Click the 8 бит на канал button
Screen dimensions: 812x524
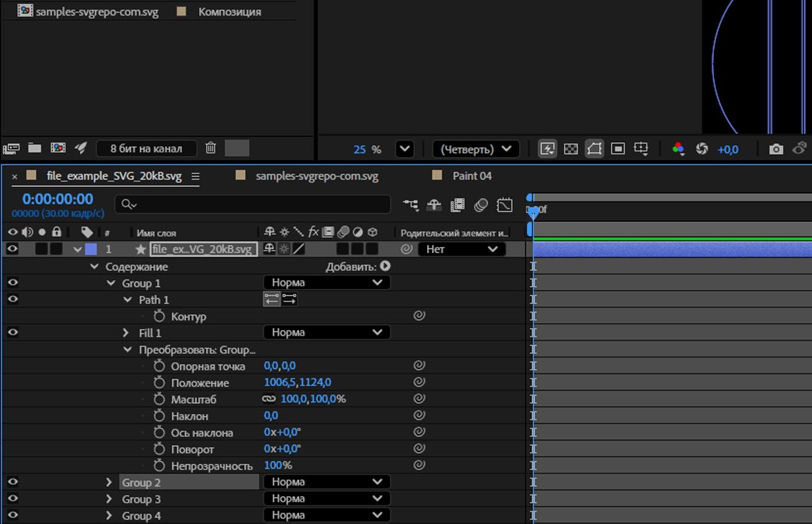pos(146,148)
